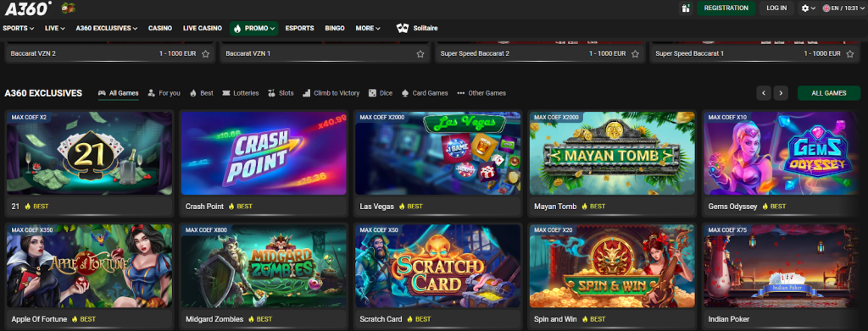The image size is (868, 331).
Task: Open the Scratch Card game thumbnail
Action: pos(438,266)
